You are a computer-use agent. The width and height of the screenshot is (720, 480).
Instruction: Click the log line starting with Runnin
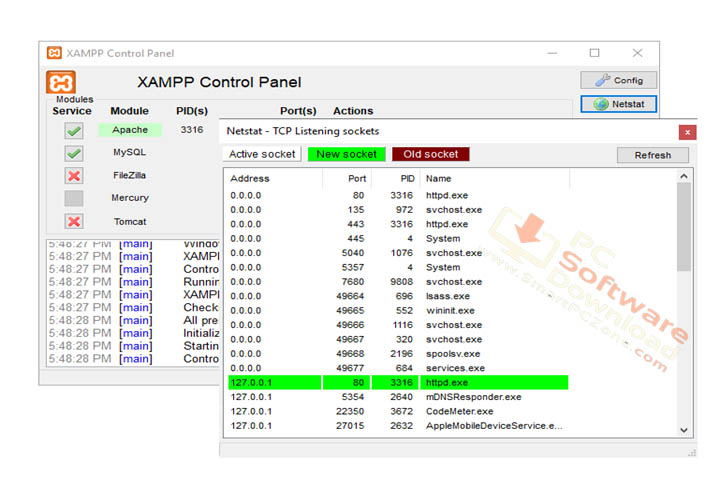[134, 282]
